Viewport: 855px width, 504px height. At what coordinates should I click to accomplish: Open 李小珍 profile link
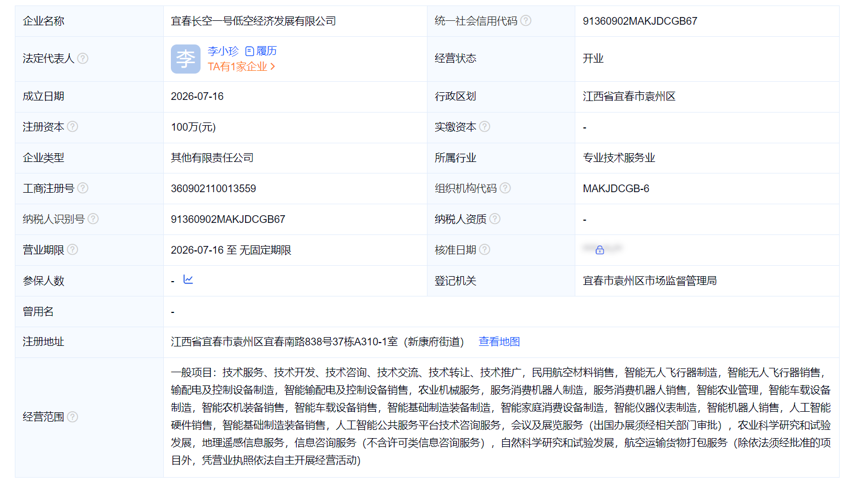[x=223, y=51]
